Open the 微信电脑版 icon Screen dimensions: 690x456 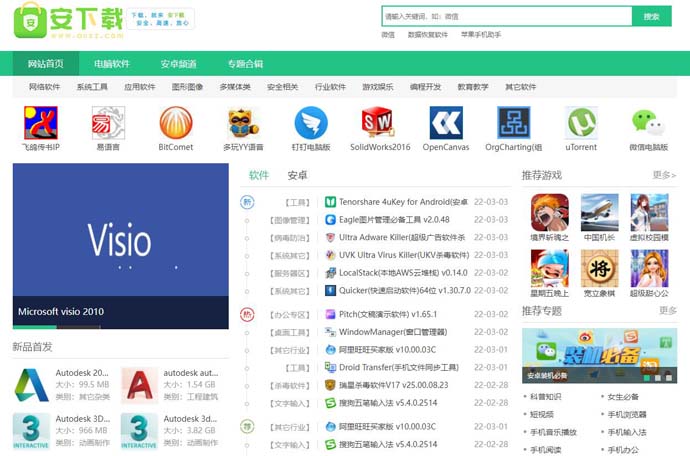point(649,123)
